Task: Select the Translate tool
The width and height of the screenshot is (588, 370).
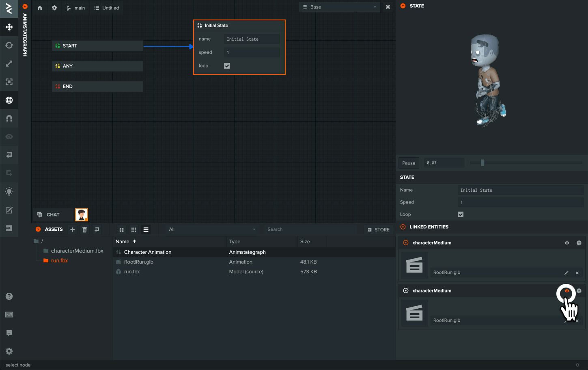Action: [x=9, y=27]
